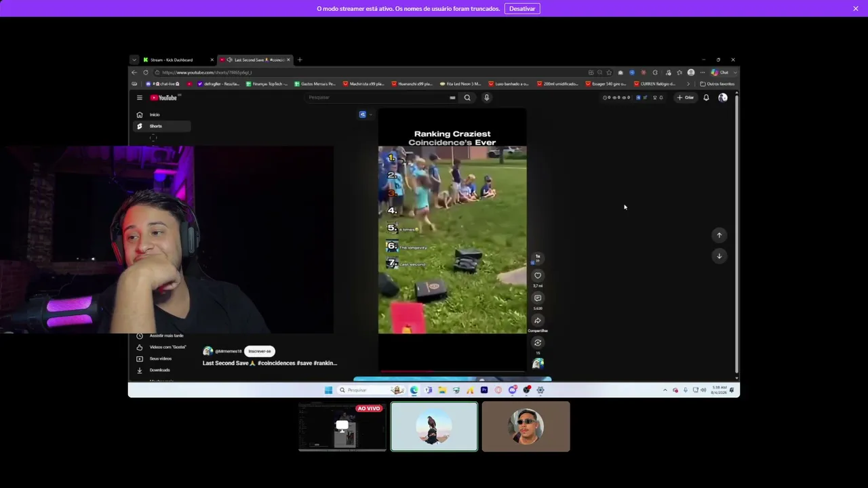Viewport: 868px width, 488px height.
Task: Open the Short's sound avatar
Action: pyautogui.click(x=538, y=364)
